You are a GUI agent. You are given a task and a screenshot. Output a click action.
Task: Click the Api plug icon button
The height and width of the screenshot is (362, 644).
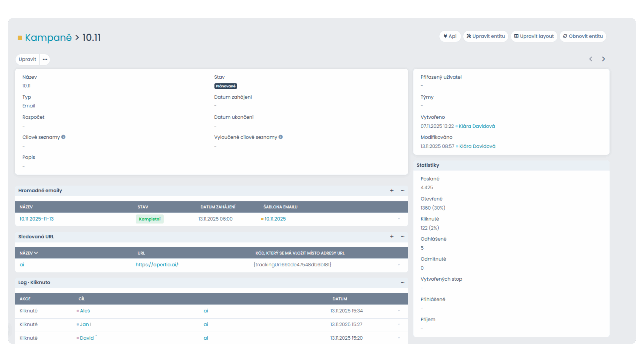click(x=450, y=36)
